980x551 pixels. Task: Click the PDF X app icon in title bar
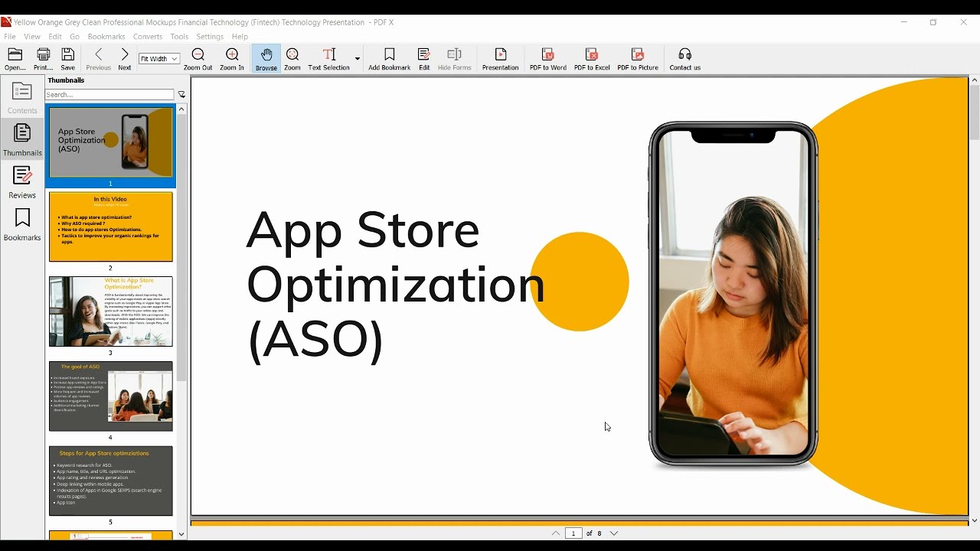click(6, 22)
